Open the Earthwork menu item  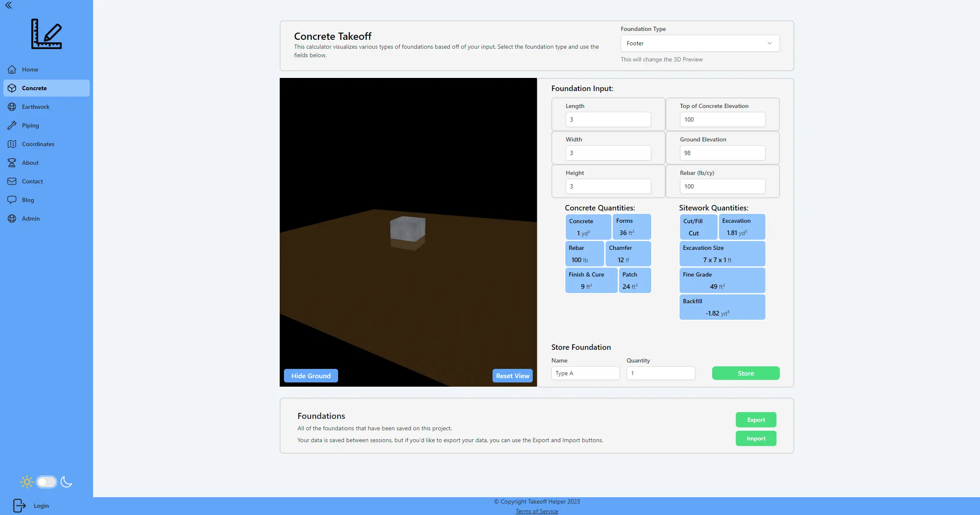coord(36,107)
